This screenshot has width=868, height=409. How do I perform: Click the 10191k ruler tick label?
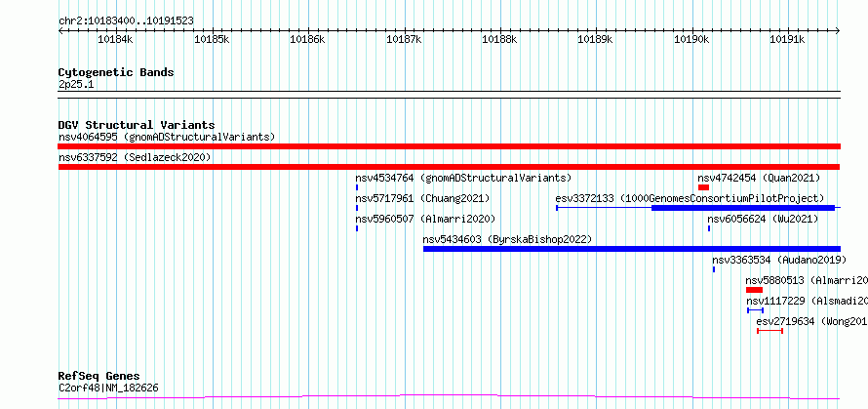[x=787, y=39]
